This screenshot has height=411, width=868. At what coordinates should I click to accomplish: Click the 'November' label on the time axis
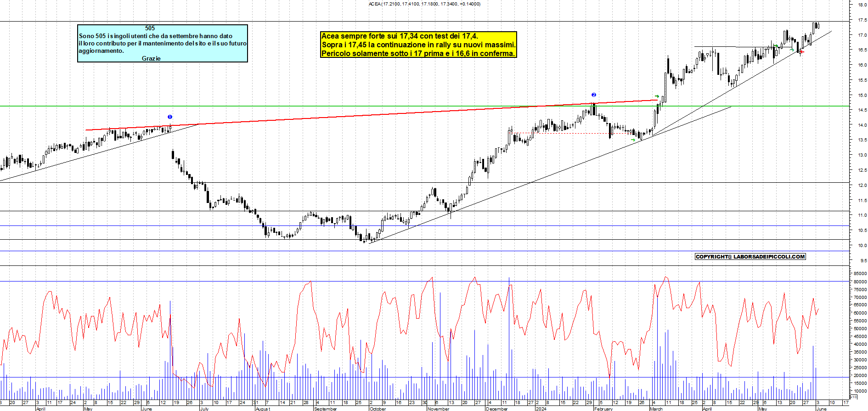439,409
